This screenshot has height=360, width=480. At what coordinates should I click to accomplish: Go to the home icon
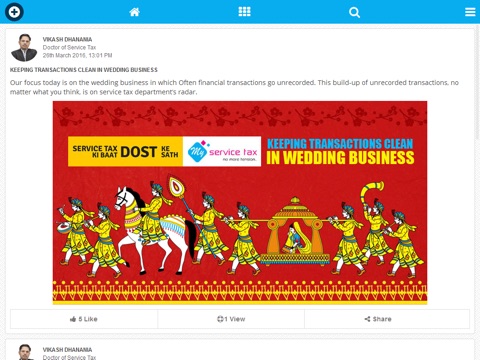coord(134,12)
